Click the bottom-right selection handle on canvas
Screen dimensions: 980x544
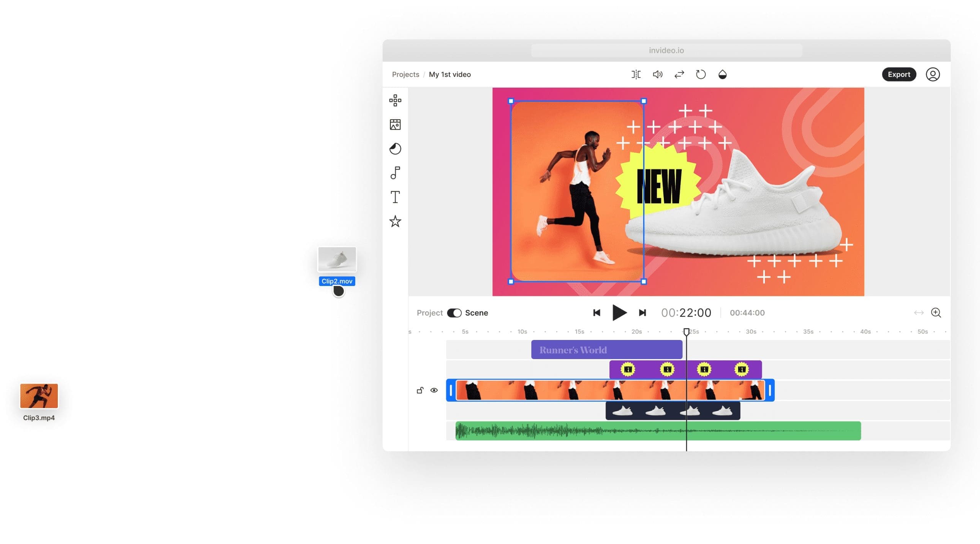644,282
